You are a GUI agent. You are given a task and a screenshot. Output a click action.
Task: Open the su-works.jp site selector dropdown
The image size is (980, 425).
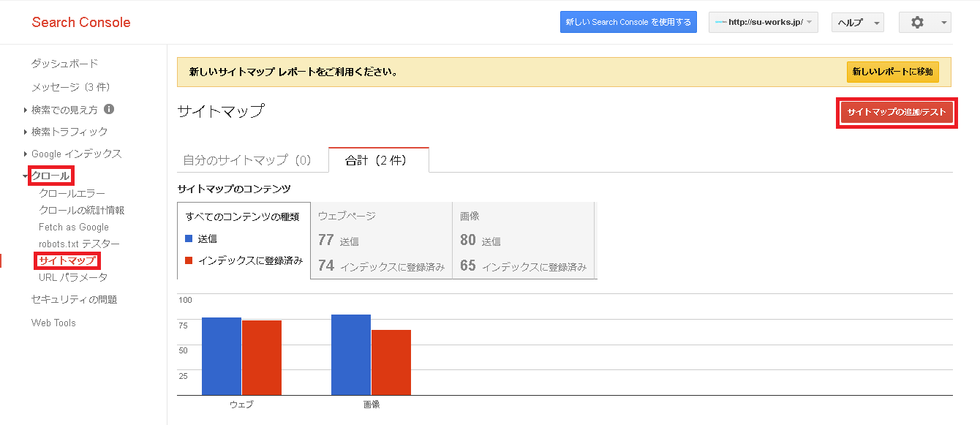point(763,23)
